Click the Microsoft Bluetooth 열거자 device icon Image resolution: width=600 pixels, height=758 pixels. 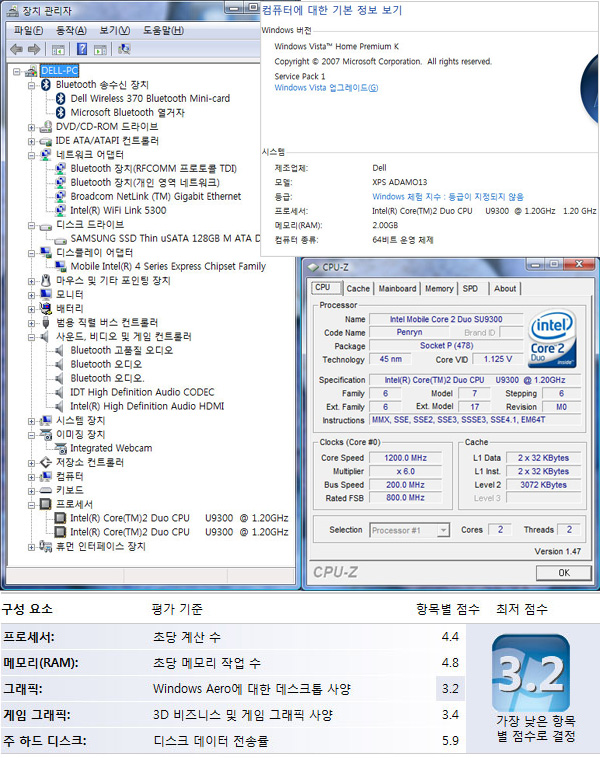(x=60, y=113)
